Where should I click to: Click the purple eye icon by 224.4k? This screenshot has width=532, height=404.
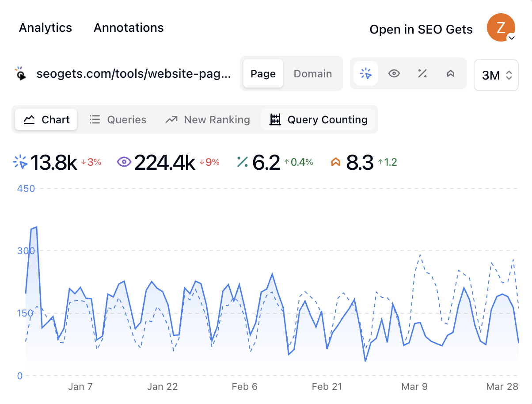(124, 162)
